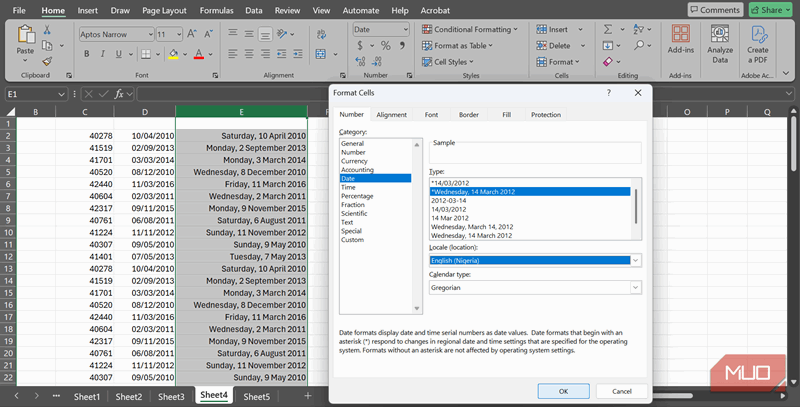Switch to Sheet5 worksheet tab
The width and height of the screenshot is (800, 407).
256,396
